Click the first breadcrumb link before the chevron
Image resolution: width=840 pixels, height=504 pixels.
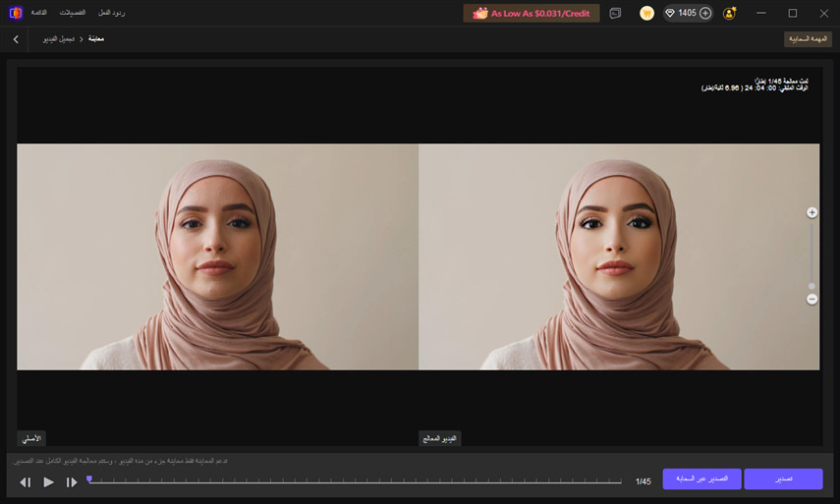tap(58, 39)
